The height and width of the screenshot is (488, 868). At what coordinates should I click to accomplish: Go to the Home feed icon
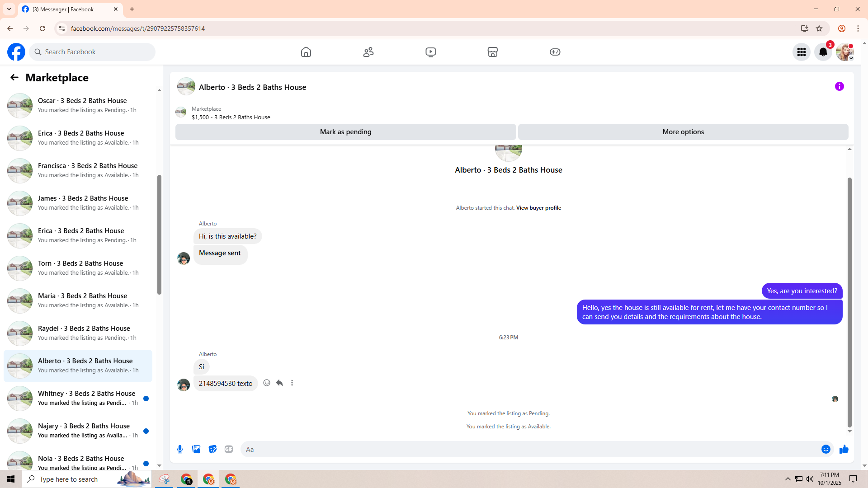click(x=306, y=52)
